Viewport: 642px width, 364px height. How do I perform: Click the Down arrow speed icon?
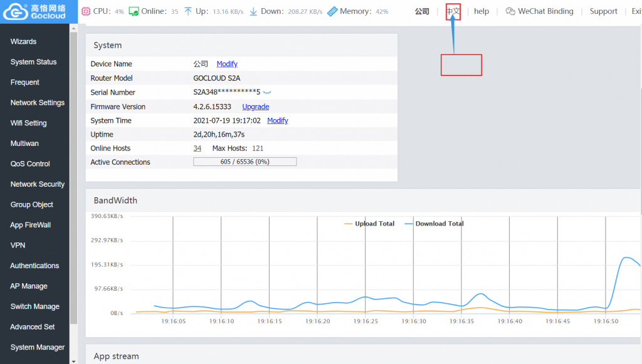point(253,11)
